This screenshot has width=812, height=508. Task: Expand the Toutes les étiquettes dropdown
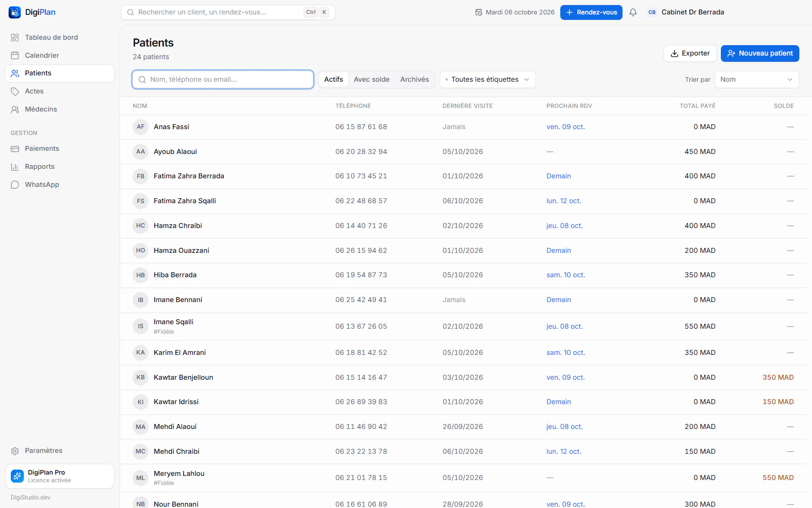488,79
